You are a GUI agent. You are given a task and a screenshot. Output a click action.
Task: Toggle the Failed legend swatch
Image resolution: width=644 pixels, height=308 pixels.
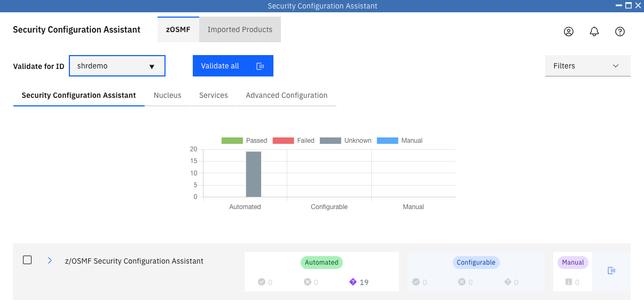pyautogui.click(x=284, y=141)
